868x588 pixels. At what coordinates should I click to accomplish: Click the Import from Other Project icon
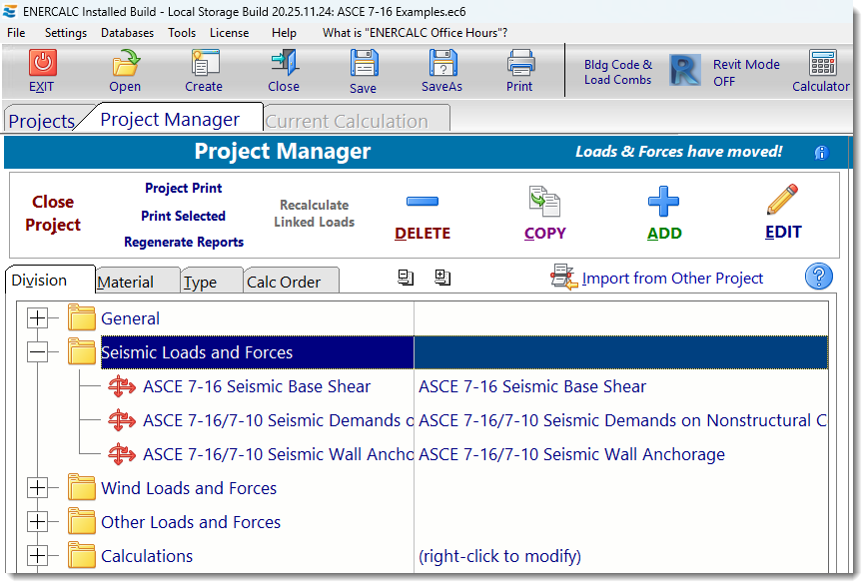[x=562, y=278]
